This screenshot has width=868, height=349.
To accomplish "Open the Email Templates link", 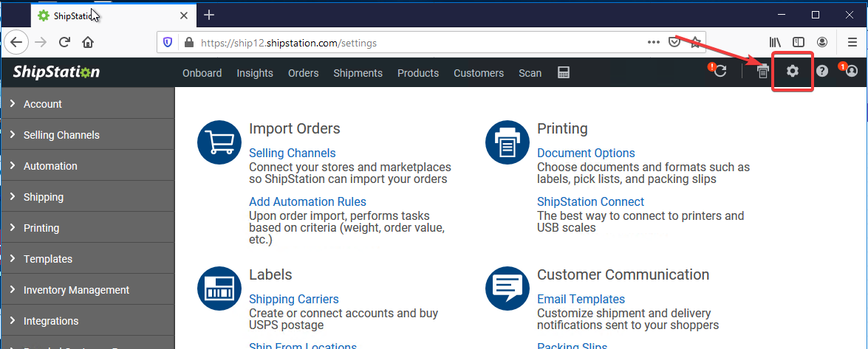I will click(581, 300).
